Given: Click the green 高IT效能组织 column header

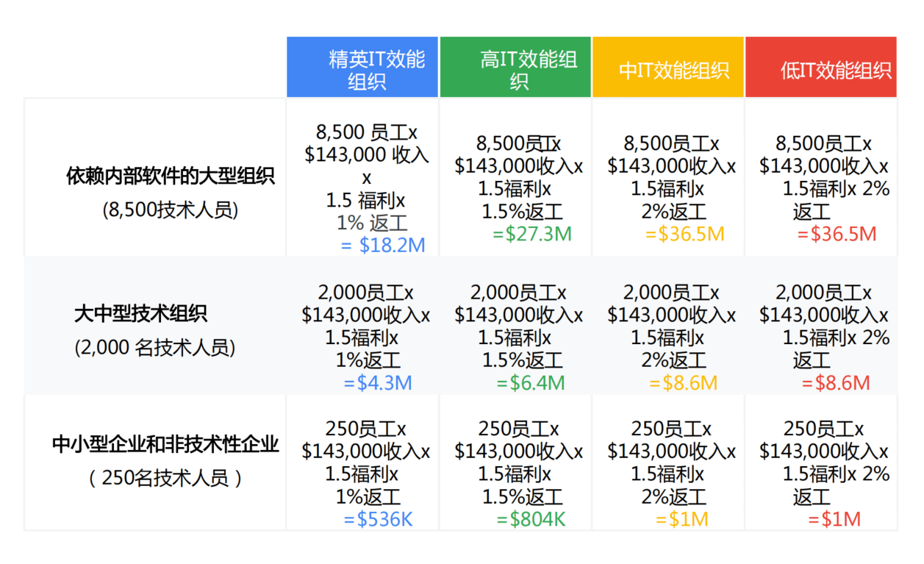Looking at the screenshot, I should (515, 67).
